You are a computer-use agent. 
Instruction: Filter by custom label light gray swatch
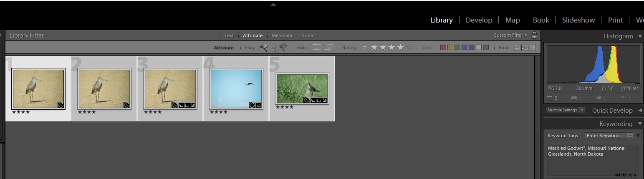(x=479, y=48)
